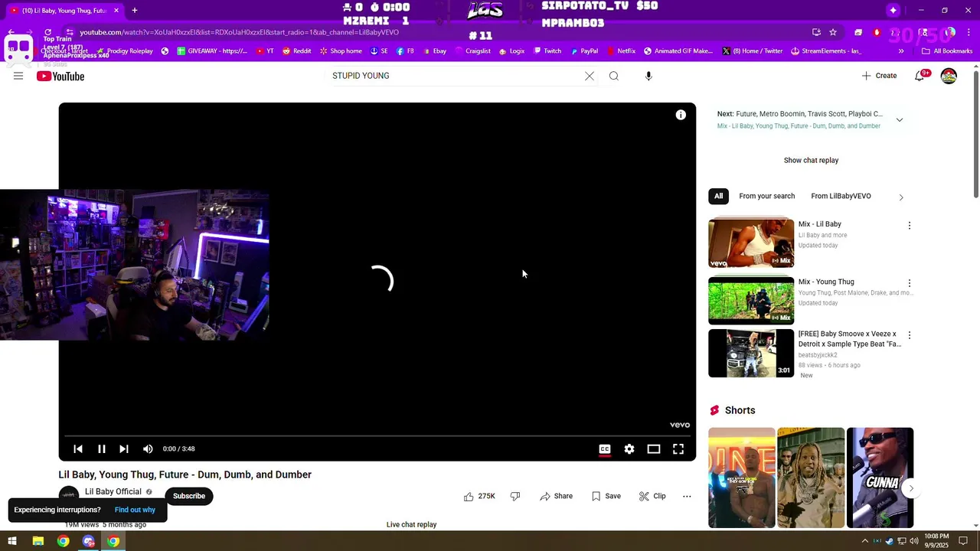Clear the search box with the X
This screenshot has width=980, height=551.
tap(590, 76)
